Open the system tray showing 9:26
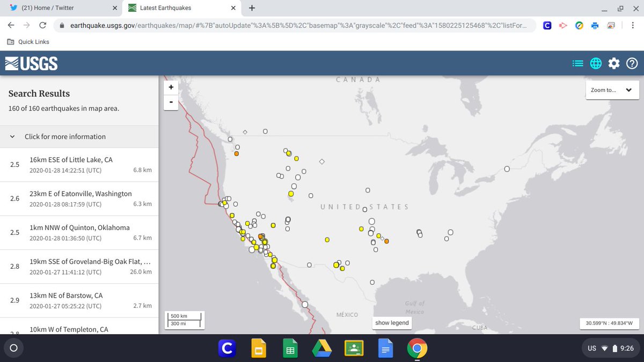 pyautogui.click(x=610, y=348)
